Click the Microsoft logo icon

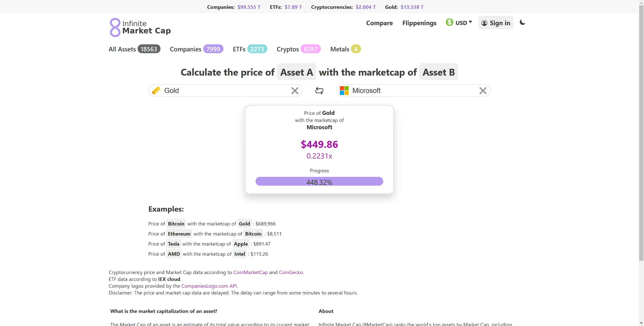pyautogui.click(x=344, y=91)
